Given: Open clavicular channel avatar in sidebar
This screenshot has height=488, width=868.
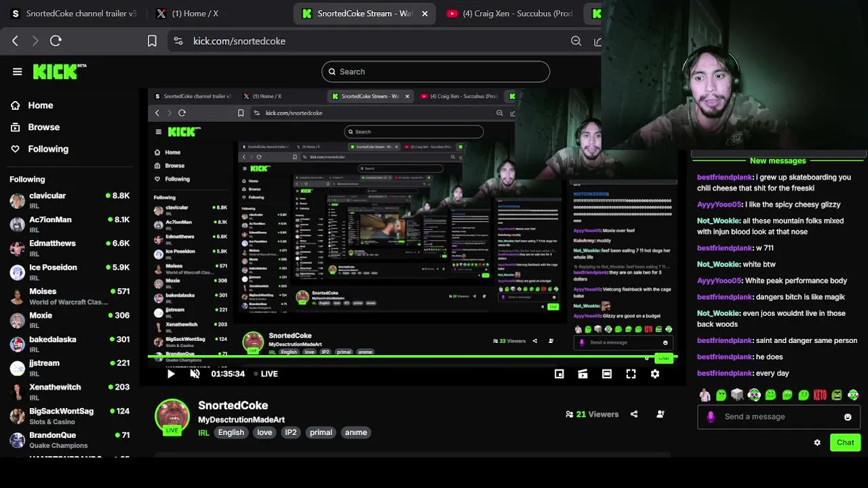Looking at the screenshot, I should (x=17, y=200).
